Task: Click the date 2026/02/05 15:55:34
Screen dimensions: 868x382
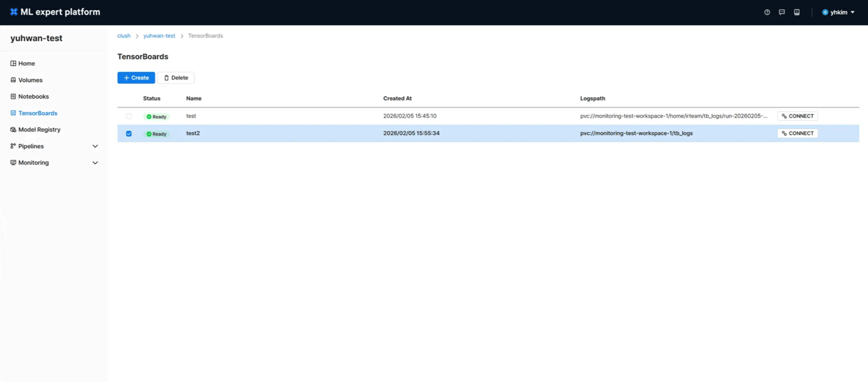Action: 411,133
